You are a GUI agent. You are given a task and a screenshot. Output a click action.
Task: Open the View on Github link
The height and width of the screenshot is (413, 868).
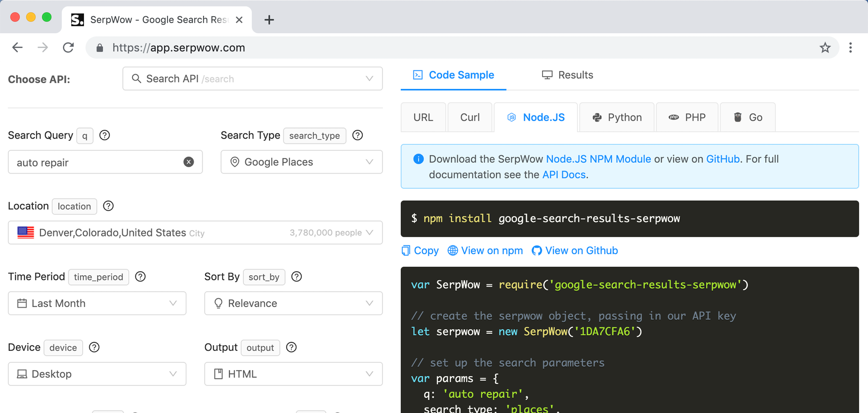575,251
